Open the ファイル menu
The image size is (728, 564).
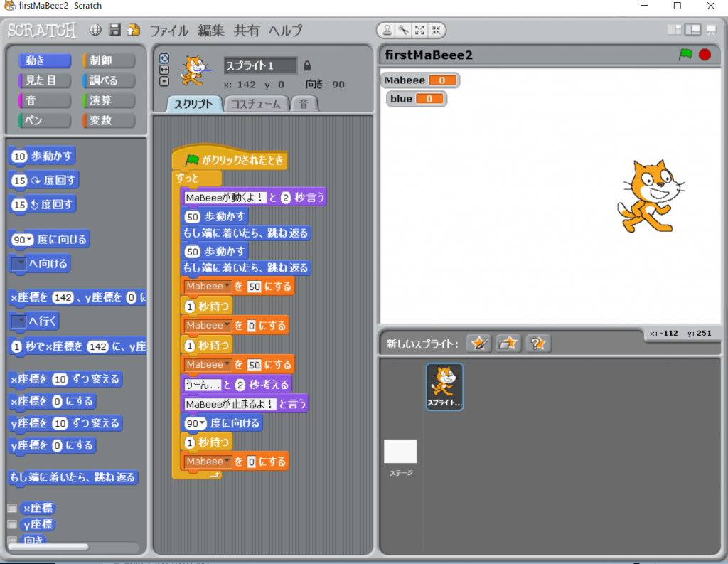[x=168, y=31]
